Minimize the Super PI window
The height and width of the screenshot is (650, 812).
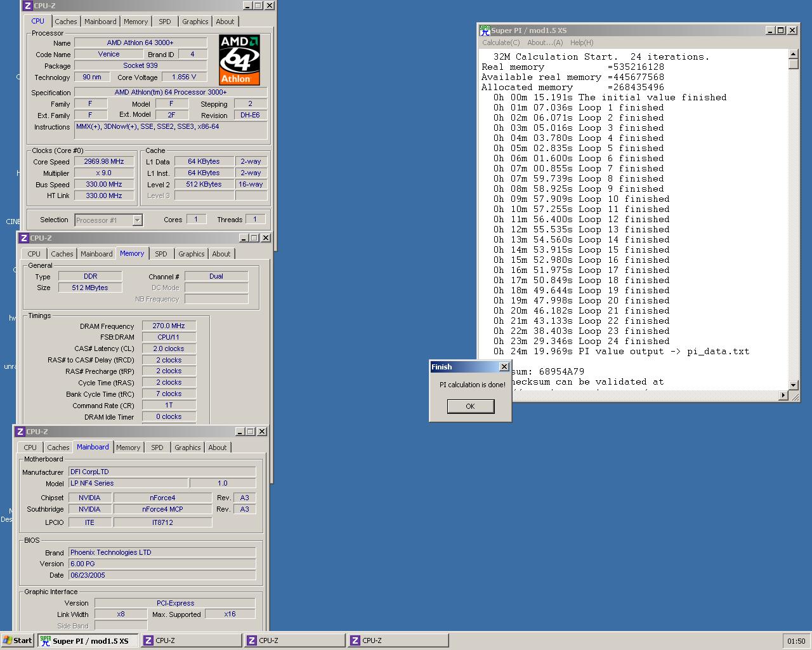pos(769,30)
